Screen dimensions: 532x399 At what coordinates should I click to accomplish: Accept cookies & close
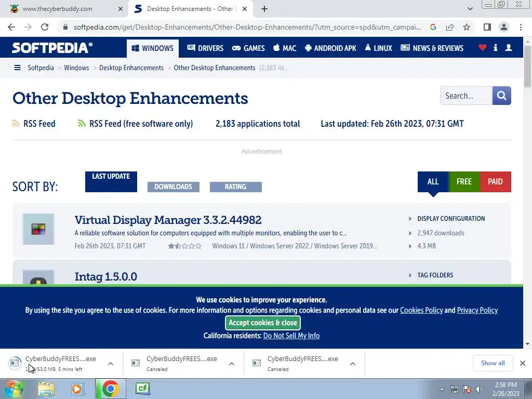click(x=263, y=323)
